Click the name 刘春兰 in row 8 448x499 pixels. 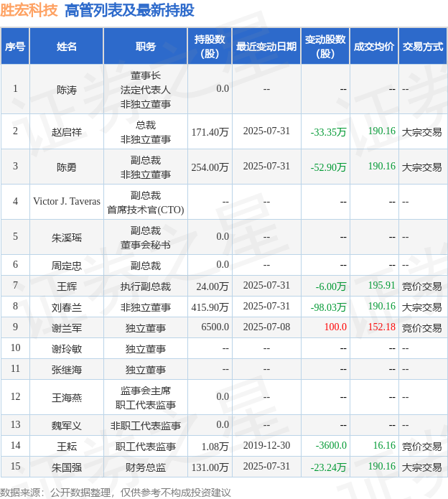pyautogui.click(x=67, y=307)
